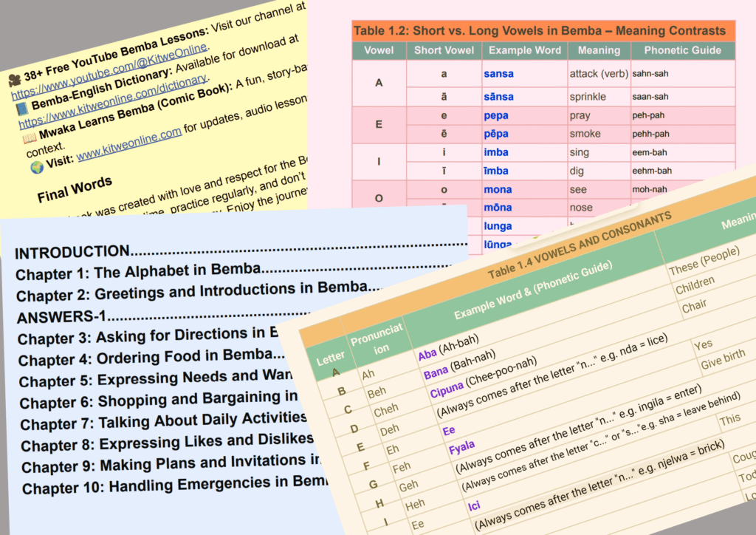This screenshot has height=535, width=756.
Task: Click the Table 1.4 VOWELS AND CONSONANTS title
Action: (x=580, y=245)
